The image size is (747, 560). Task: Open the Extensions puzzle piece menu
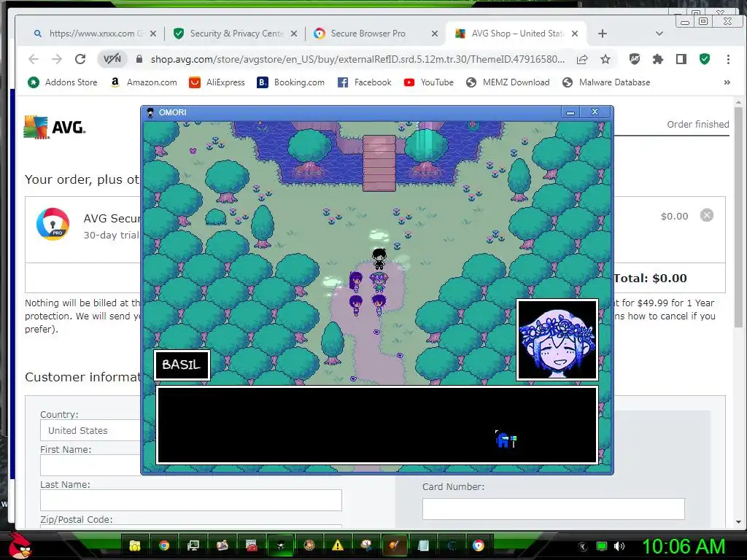[657, 59]
